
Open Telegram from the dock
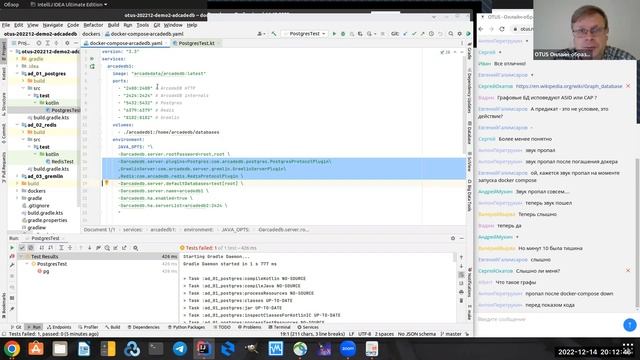click(x=180, y=349)
